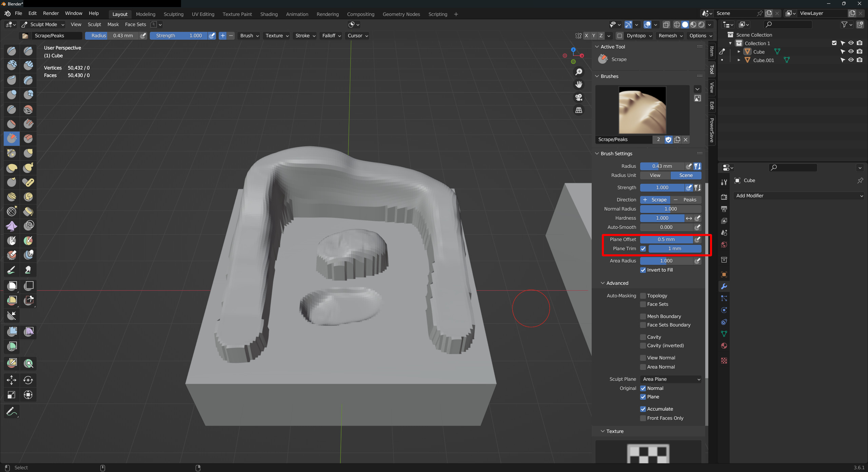
Task: Select the Annotate tool in the left toolbar
Action: click(x=12, y=412)
